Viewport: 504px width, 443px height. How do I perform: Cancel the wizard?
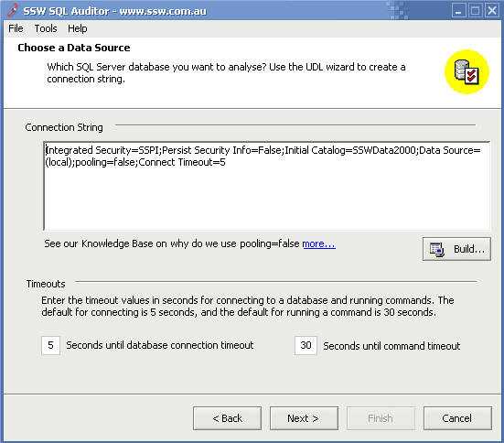pyautogui.click(x=457, y=418)
